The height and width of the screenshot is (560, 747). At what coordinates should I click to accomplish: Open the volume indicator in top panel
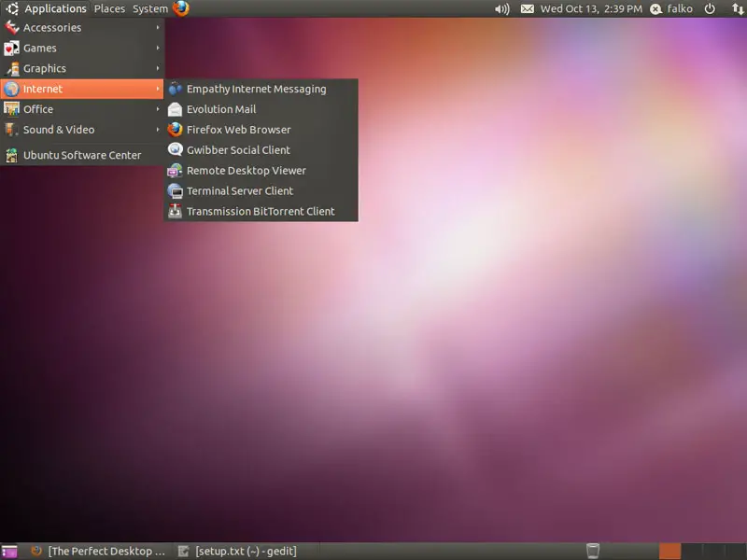pos(502,9)
